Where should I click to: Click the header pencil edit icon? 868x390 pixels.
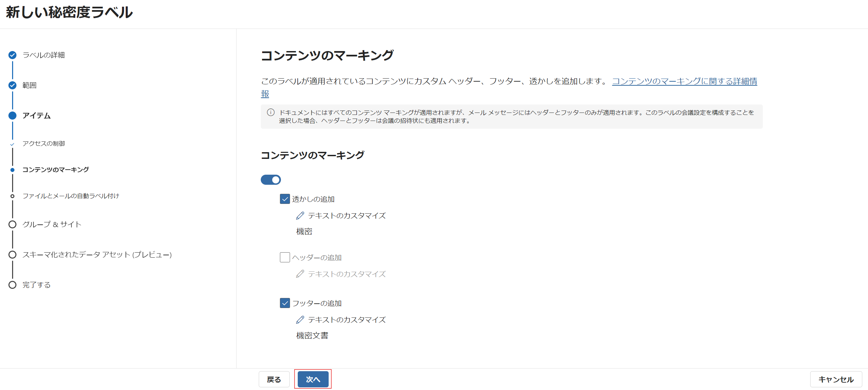click(300, 274)
